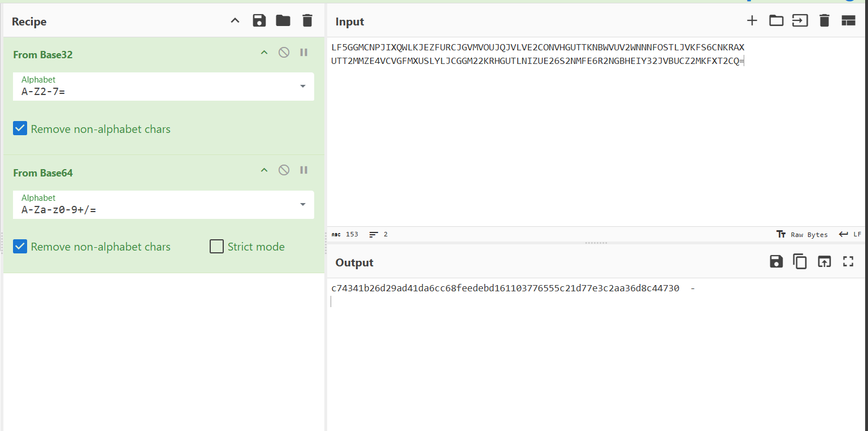Maximise the output pane
868x431 pixels.
(x=848, y=261)
